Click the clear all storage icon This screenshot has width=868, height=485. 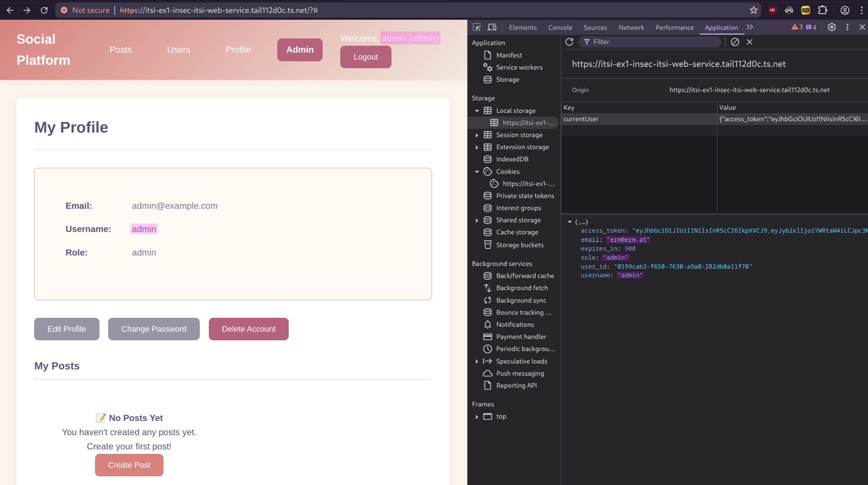pyautogui.click(x=735, y=42)
